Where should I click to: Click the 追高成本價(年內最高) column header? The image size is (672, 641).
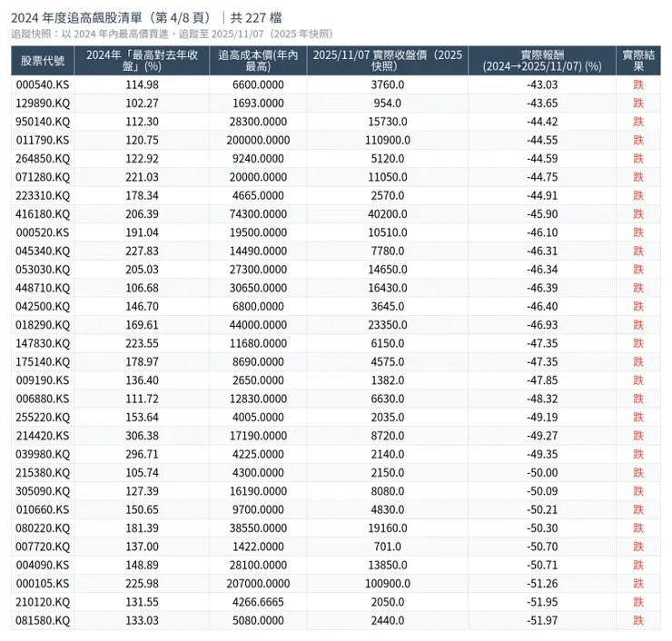(258, 61)
